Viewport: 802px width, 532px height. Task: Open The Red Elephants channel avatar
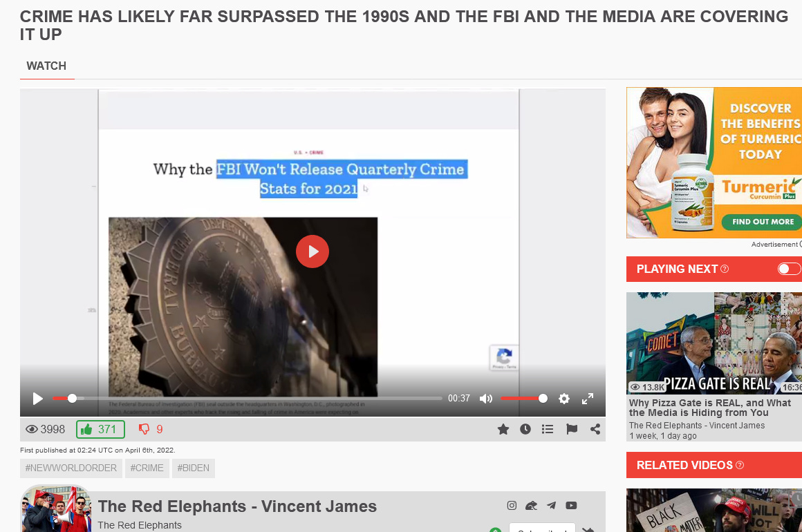[x=56, y=509]
